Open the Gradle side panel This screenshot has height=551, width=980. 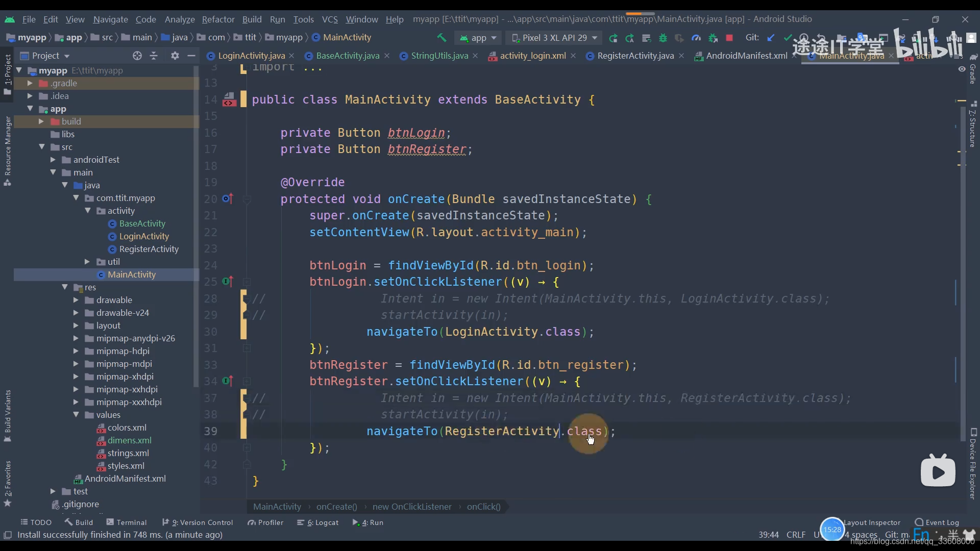coord(973,70)
